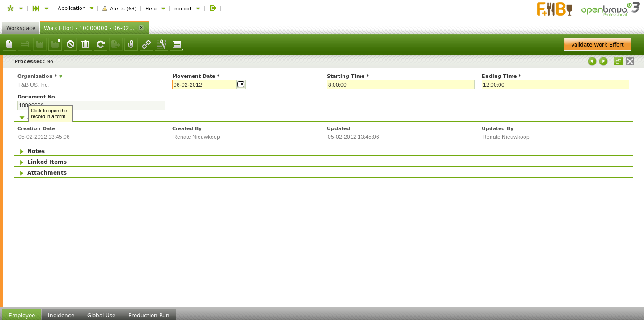This screenshot has height=320, width=644.
Task: Delete the record using the trash icon
Action: pos(85,44)
